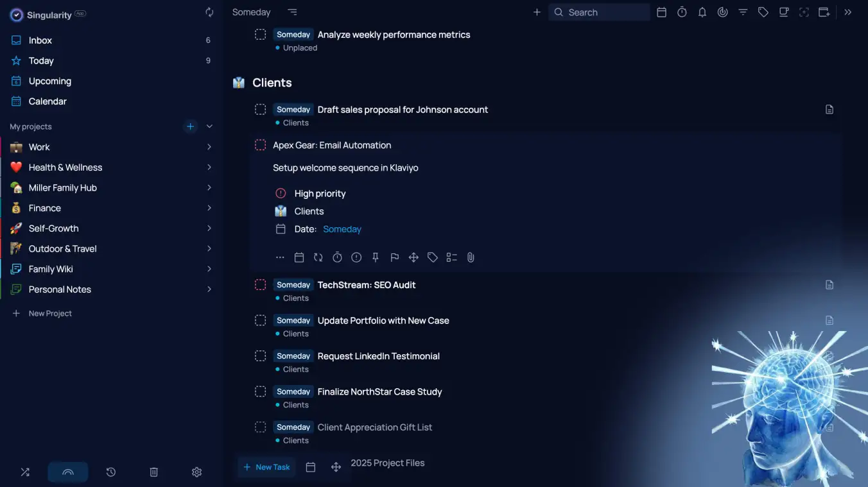Viewport: 868px width, 487px height.
Task: Check off the TechStream: SEO Audit task
Action: pos(260,284)
